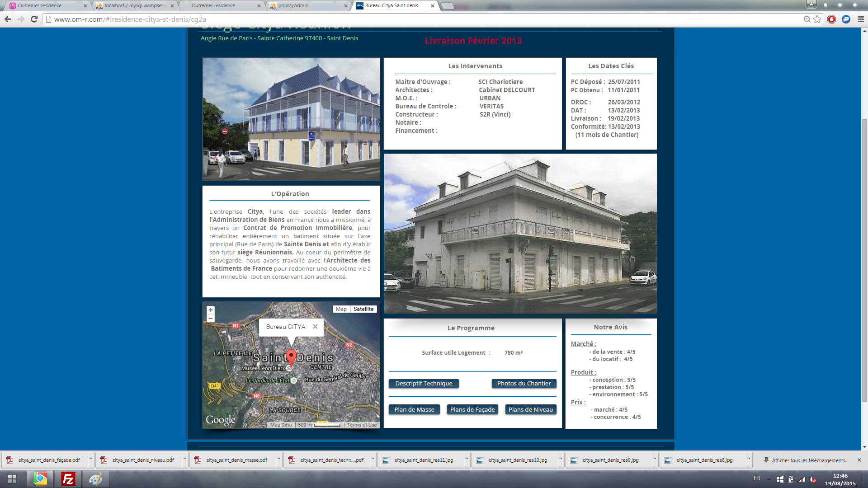Expand options for citya_saint_denis_rea10.jpg download
This screenshot has height=488, width=868.
[561, 460]
